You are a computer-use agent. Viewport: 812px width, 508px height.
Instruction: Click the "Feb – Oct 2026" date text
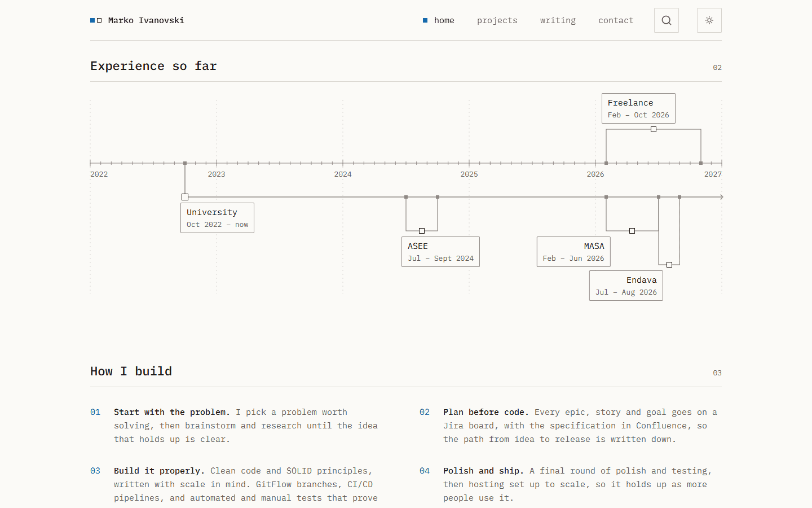pos(638,115)
